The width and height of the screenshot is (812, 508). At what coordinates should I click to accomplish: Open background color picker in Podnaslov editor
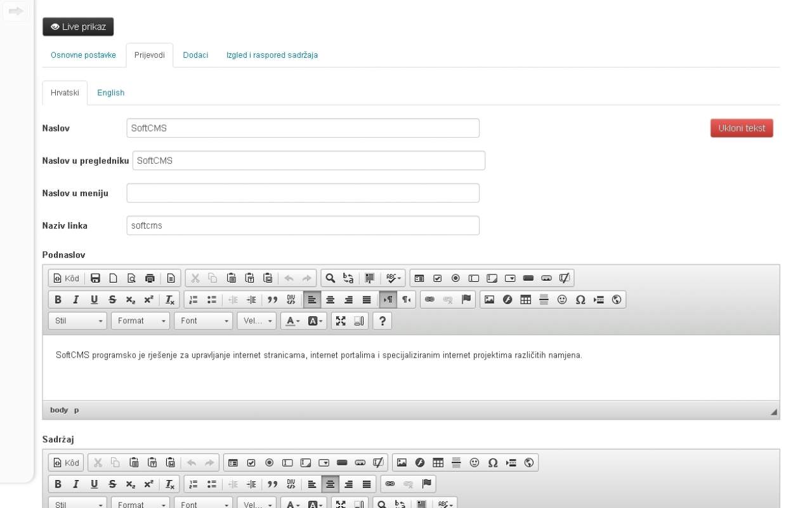click(x=315, y=321)
